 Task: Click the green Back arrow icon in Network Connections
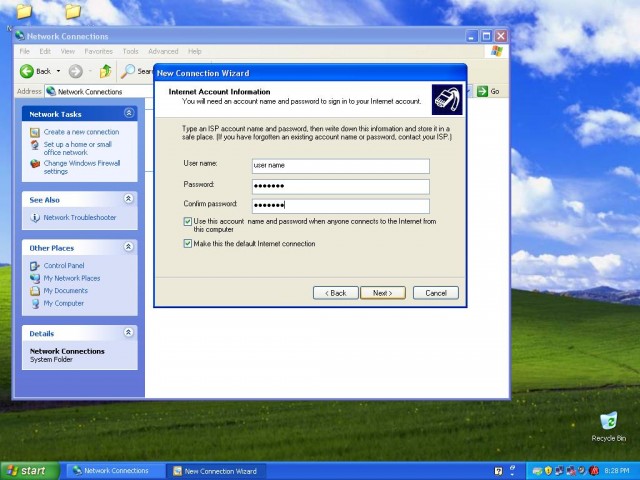27,71
